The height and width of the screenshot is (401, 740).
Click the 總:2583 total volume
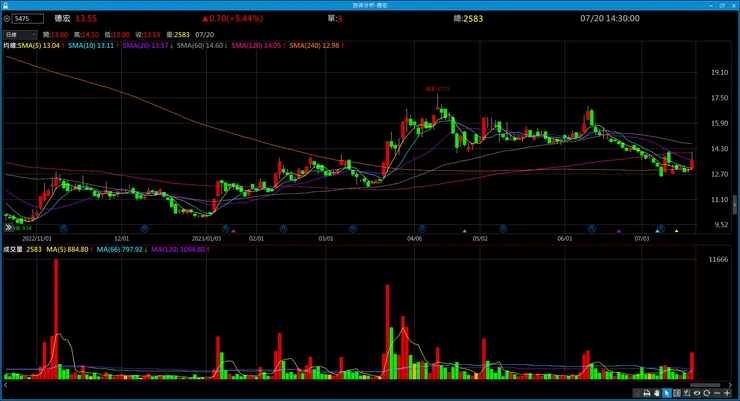[468, 18]
